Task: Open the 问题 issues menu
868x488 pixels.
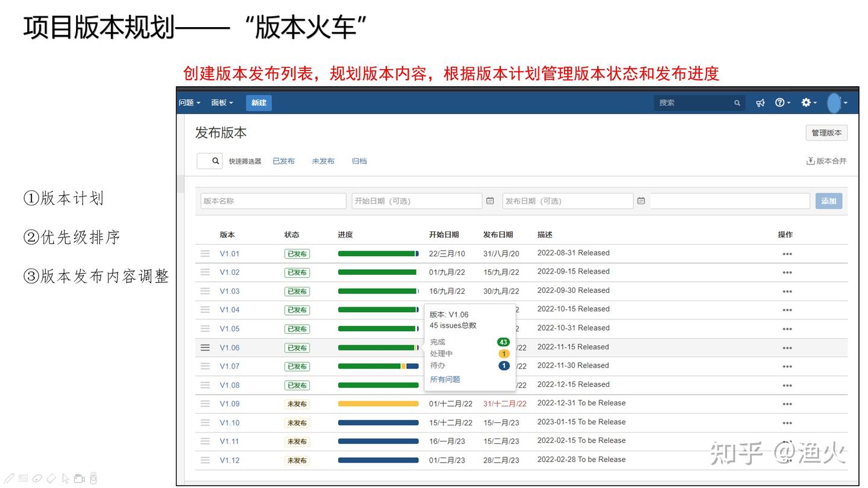Action: tap(189, 103)
